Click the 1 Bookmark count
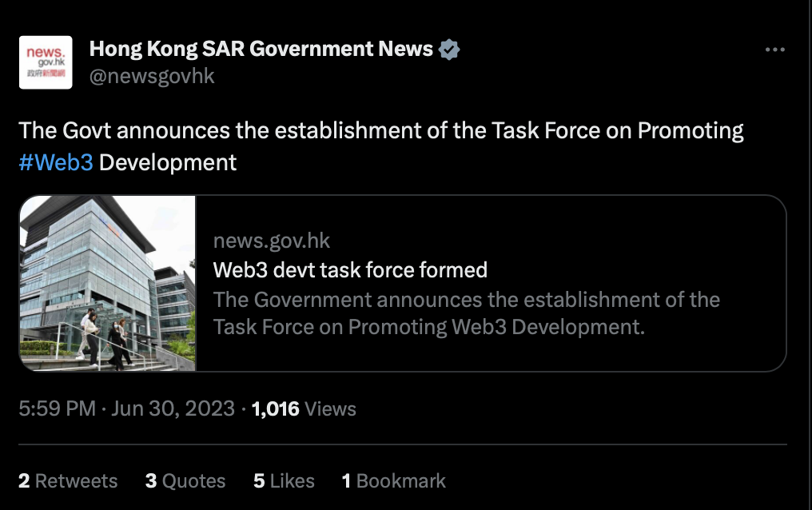 393,481
